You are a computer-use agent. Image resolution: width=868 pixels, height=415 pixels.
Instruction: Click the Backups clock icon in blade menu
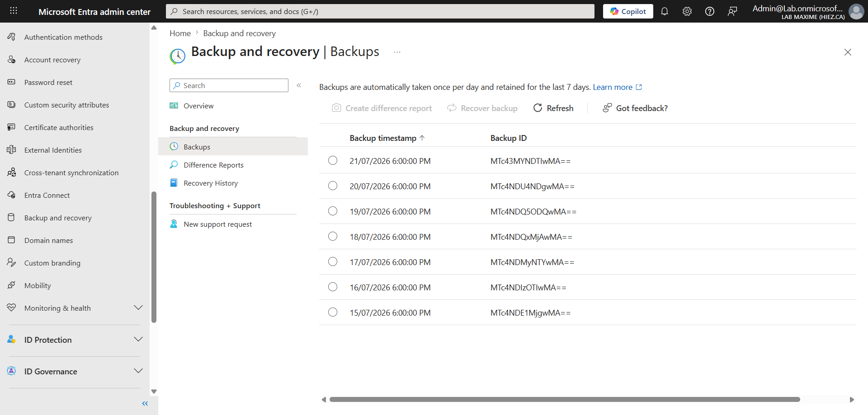(174, 146)
